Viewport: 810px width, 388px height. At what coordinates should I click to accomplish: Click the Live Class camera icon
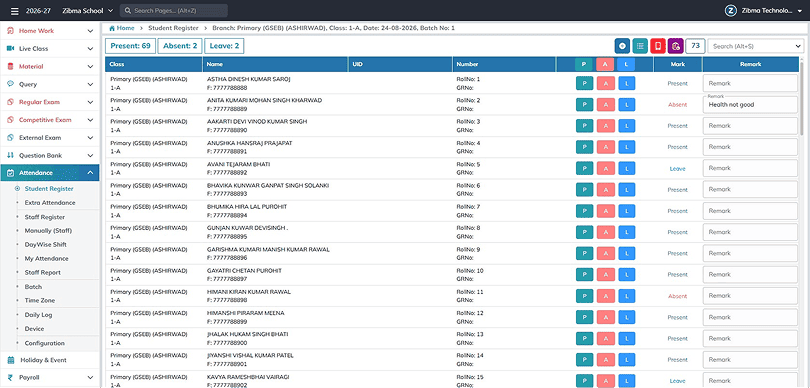pyautogui.click(x=10, y=49)
